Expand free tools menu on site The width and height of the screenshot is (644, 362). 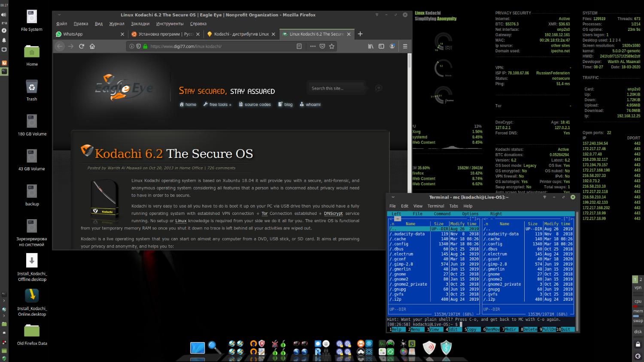pos(217,104)
